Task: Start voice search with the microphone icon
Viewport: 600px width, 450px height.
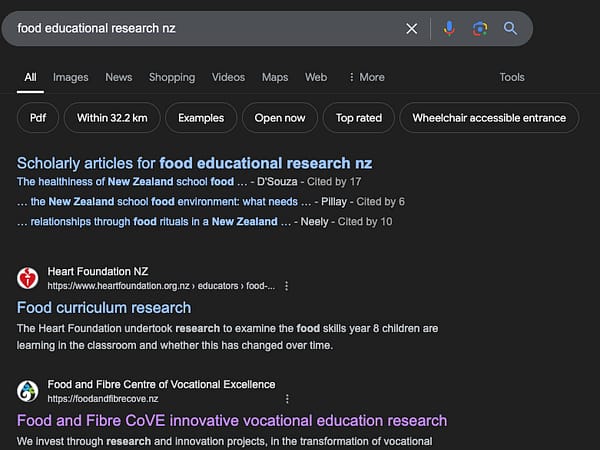Action: click(x=449, y=28)
